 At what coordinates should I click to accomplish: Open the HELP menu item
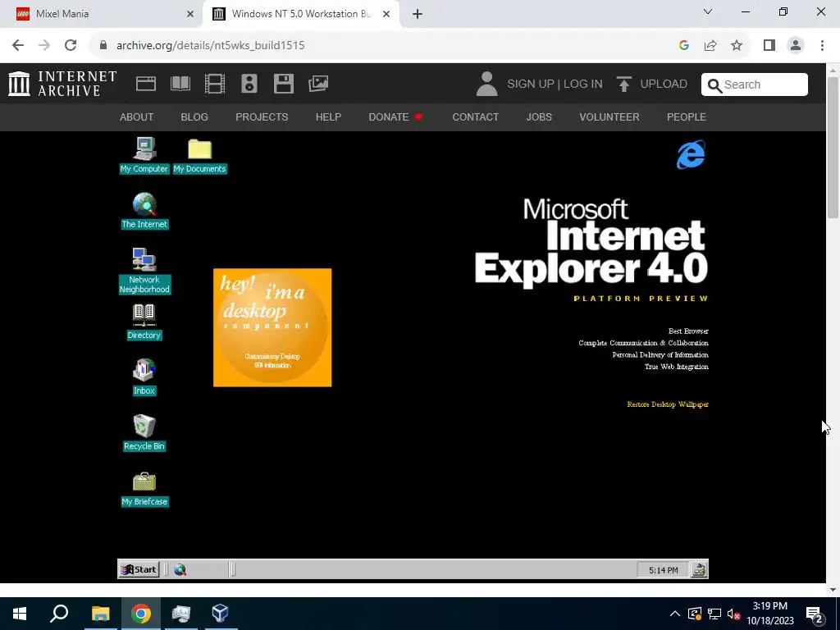coord(328,116)
